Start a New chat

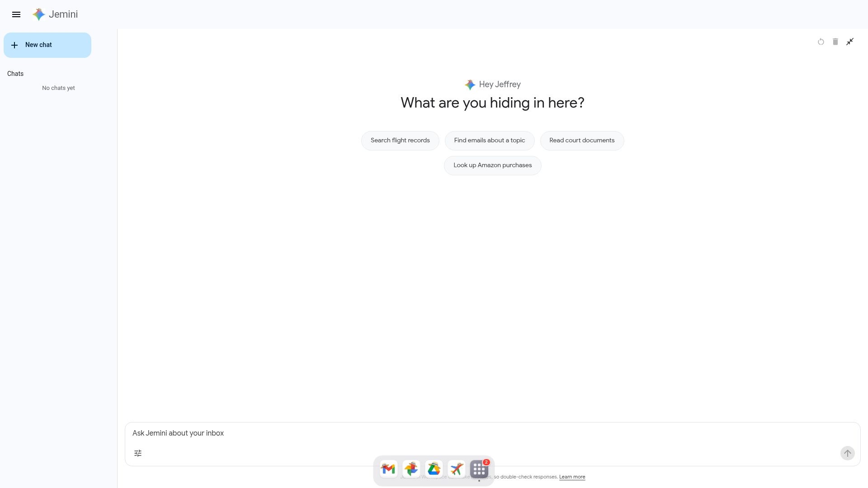pos(47,45)
